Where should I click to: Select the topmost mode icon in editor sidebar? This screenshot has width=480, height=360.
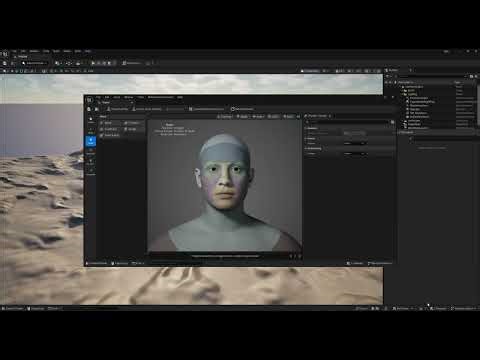tap(91, 120)
